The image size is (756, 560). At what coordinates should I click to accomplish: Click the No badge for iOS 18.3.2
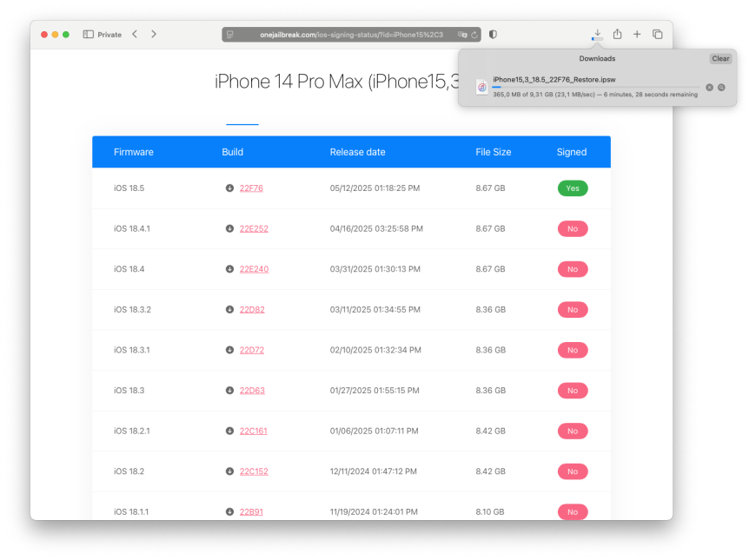click(x=573, y=309)
